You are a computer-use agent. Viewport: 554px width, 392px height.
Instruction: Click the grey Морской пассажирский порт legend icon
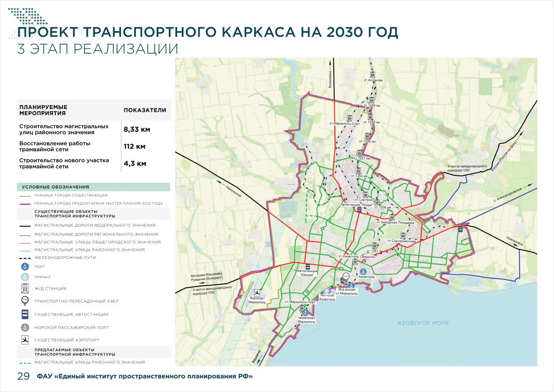pyautogui.click(x=26, y=327)
